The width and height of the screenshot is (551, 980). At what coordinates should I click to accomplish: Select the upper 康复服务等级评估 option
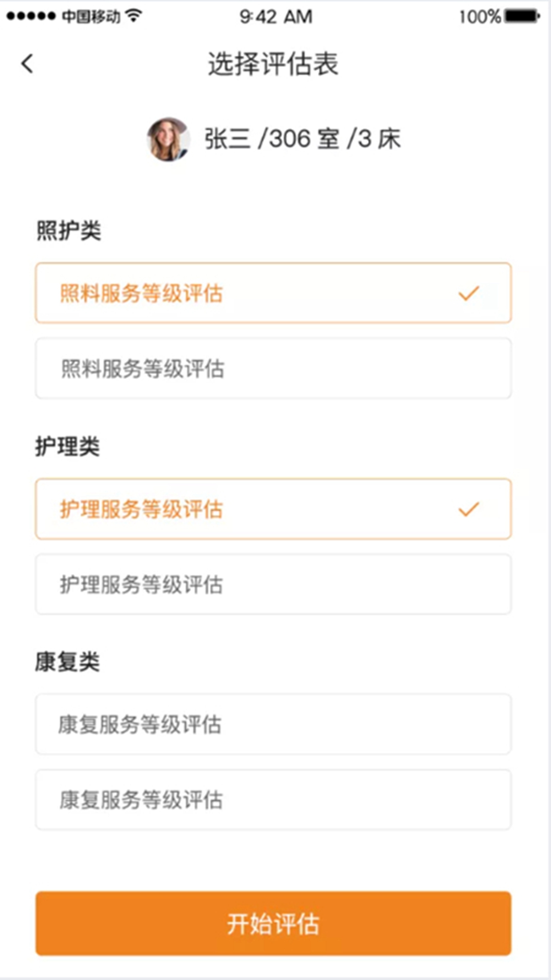pyautogui.click(x=273, y=724)
